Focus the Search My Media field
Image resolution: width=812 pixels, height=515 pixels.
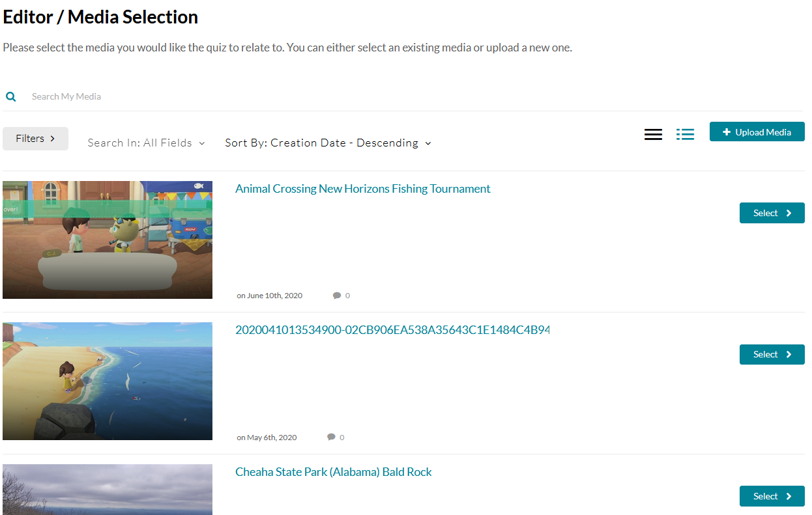coord(196,96)
